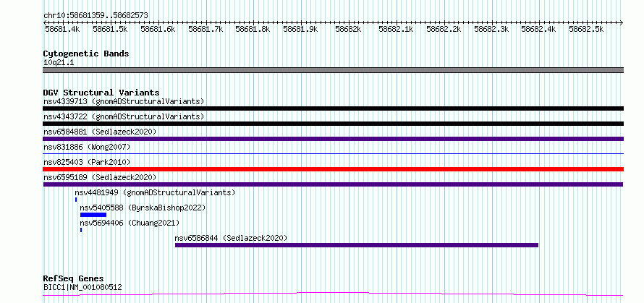This screenshot has height=303, width=644.
Task: Open the BICC1|NM_001080512 gene label
Action: [x=82, y=287]
